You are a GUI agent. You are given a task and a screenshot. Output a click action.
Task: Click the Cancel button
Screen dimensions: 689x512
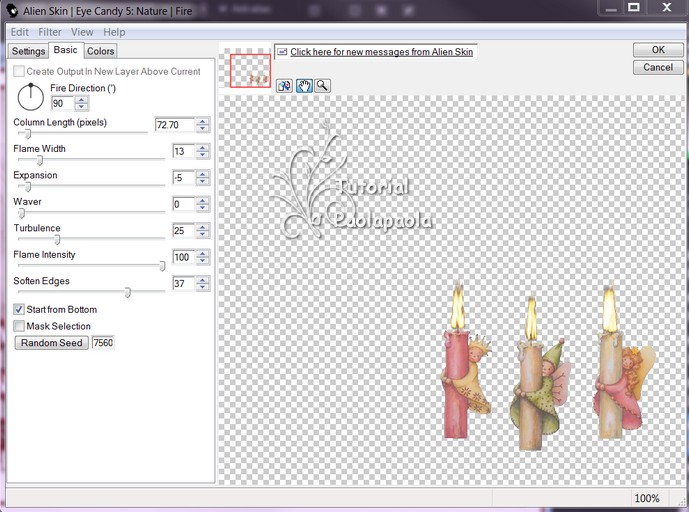point(658,67)
